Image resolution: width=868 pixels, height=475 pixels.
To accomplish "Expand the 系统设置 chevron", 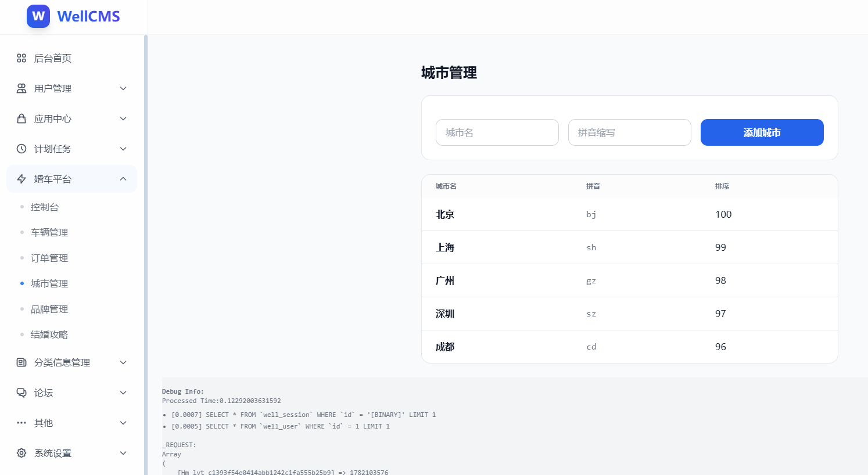I will pos(123,453).
